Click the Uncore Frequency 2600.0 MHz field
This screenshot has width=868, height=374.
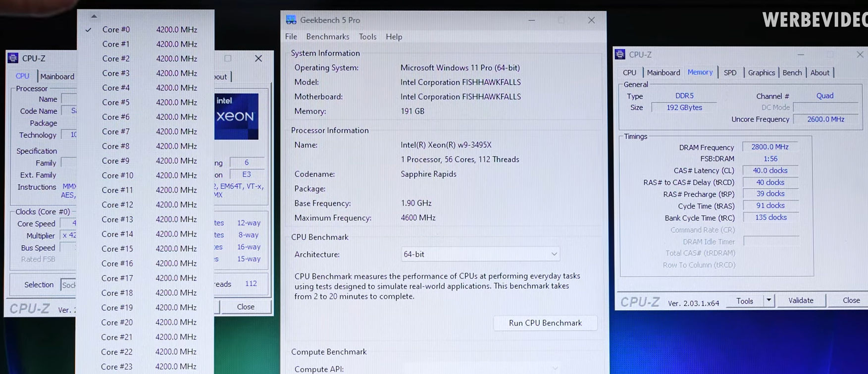pyautogui.click(x=825, y=119)
